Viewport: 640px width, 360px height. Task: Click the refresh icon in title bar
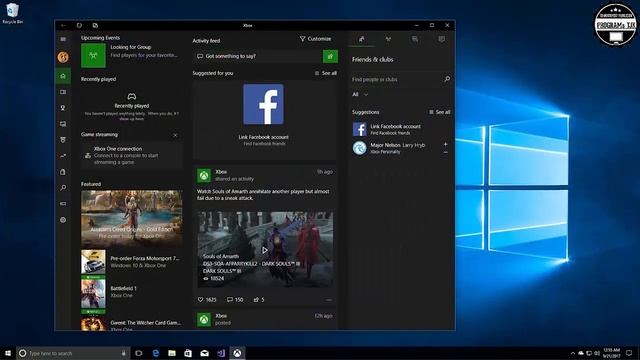(79, 25)
